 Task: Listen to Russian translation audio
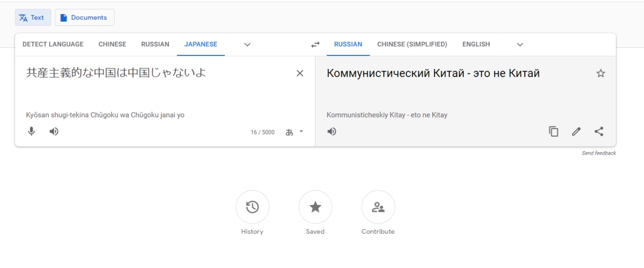coord(332,131)
